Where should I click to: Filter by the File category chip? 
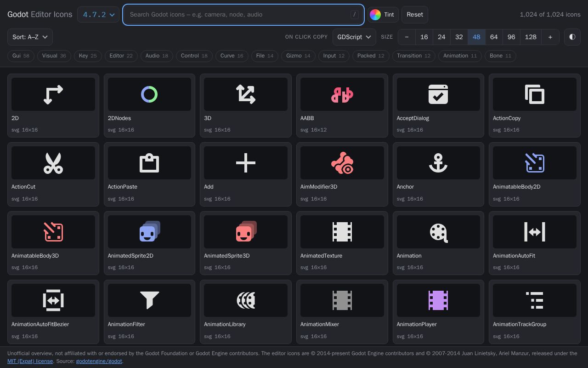[265, 56]
